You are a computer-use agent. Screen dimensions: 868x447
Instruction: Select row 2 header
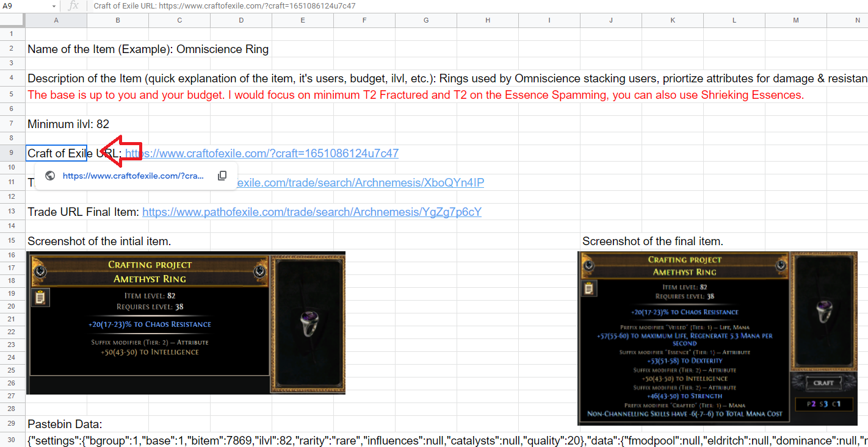(12, 49)
